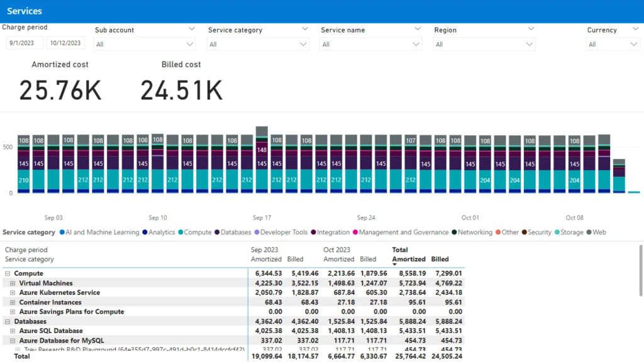Click the chevron above the Region slicer

(531, 29)
